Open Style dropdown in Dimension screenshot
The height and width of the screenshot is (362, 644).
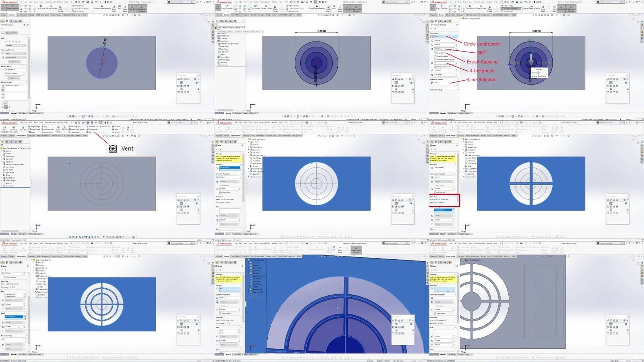coord(16,46)
